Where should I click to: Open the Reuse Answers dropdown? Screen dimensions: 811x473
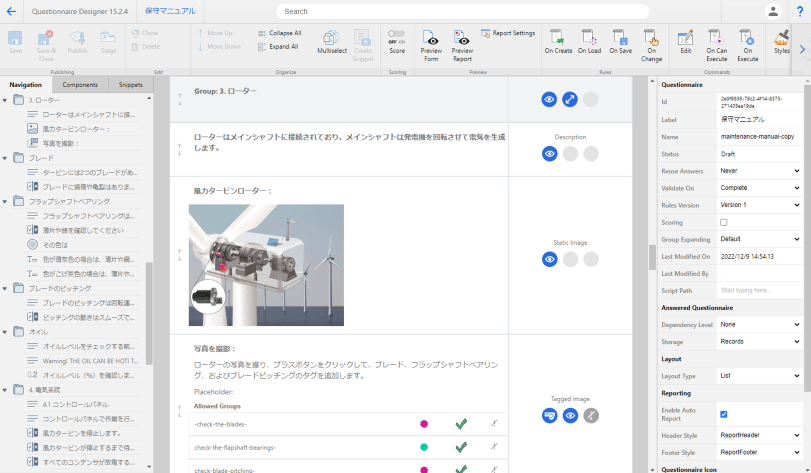click(760, 171)
